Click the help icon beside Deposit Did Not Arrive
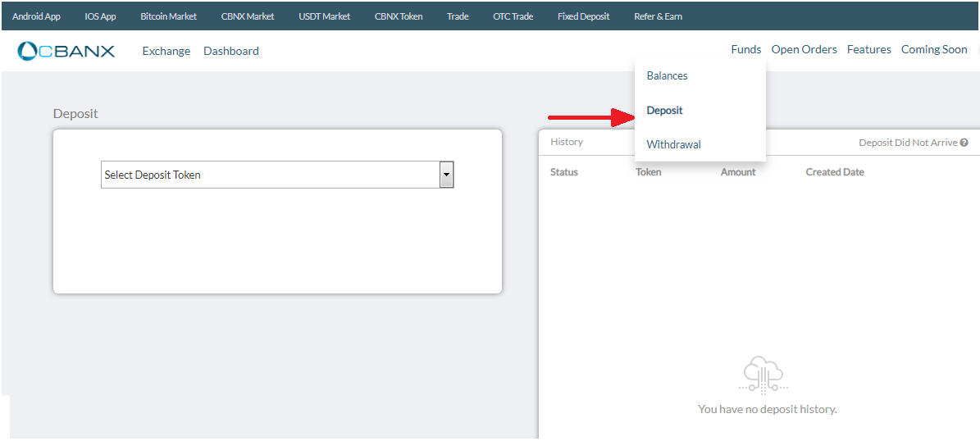Viewport: 980px width, 441px height. tap(964, 143)
